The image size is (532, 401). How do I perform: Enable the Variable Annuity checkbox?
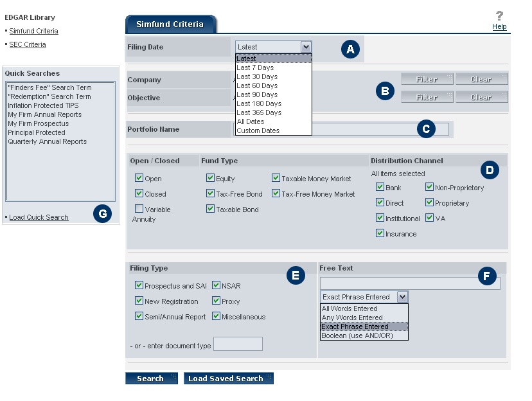[139, 209]
